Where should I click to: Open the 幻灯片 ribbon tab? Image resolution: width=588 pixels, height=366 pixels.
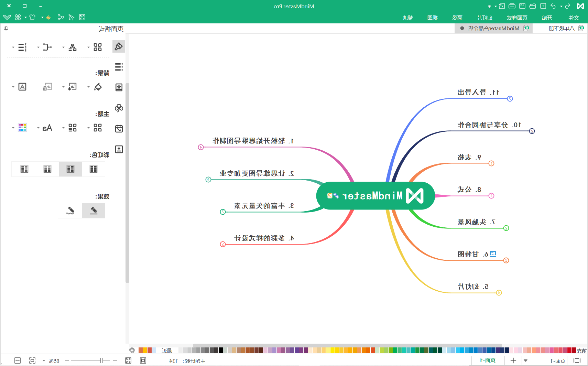coord(484,18)
